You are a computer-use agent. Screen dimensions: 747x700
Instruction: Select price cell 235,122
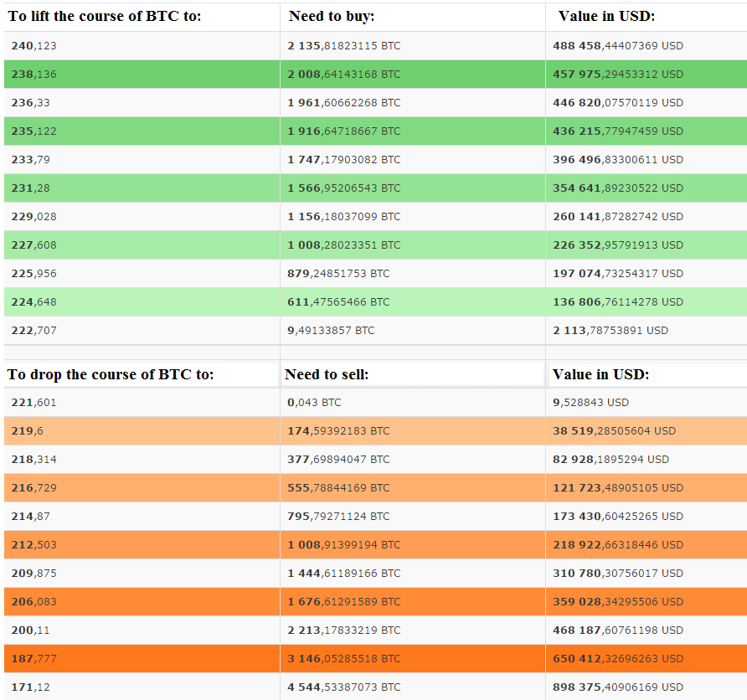coord(33,131)
